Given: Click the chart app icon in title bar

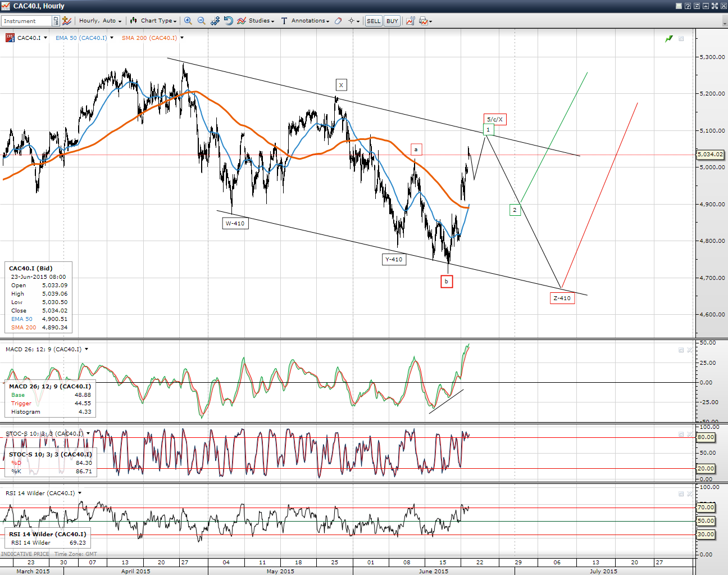Looking at the screenshot, I should (6, 6).
